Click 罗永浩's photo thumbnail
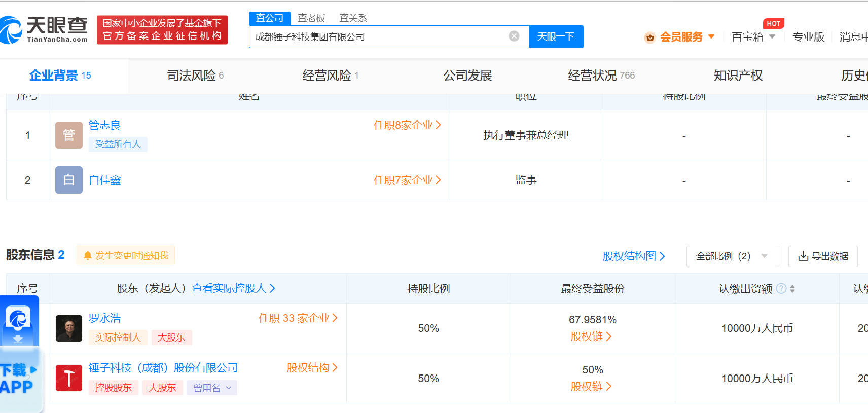This screenshot has height=413, width=868. (69, 328)
